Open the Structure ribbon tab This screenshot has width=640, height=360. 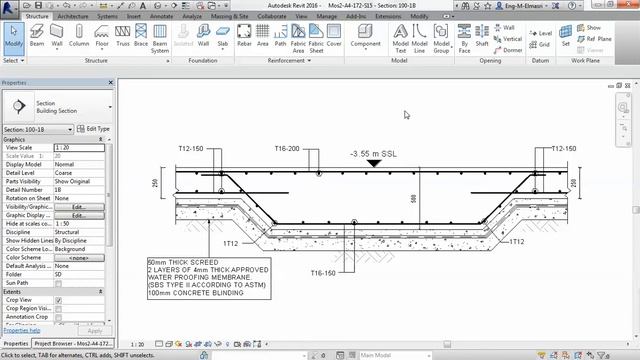37,16
